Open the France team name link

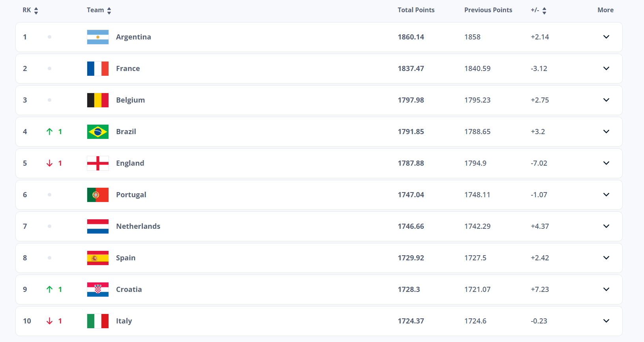click(128, 69)
